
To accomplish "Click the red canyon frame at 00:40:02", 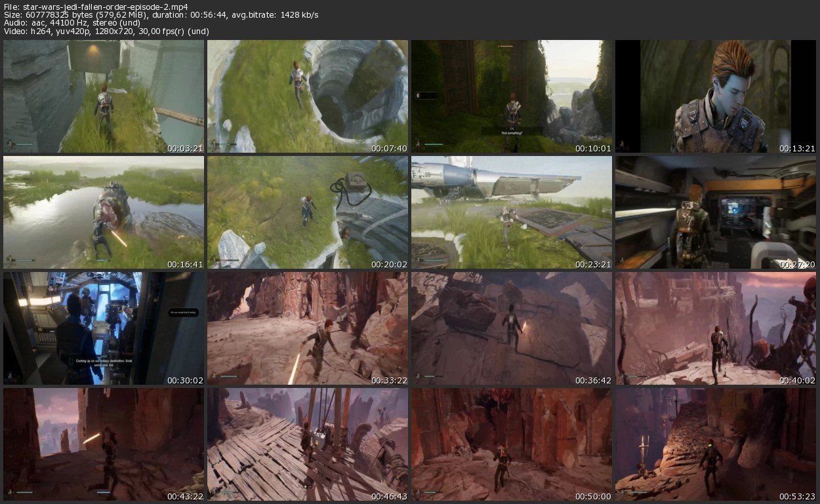I will pyautogui.click(x=716, y=328).
